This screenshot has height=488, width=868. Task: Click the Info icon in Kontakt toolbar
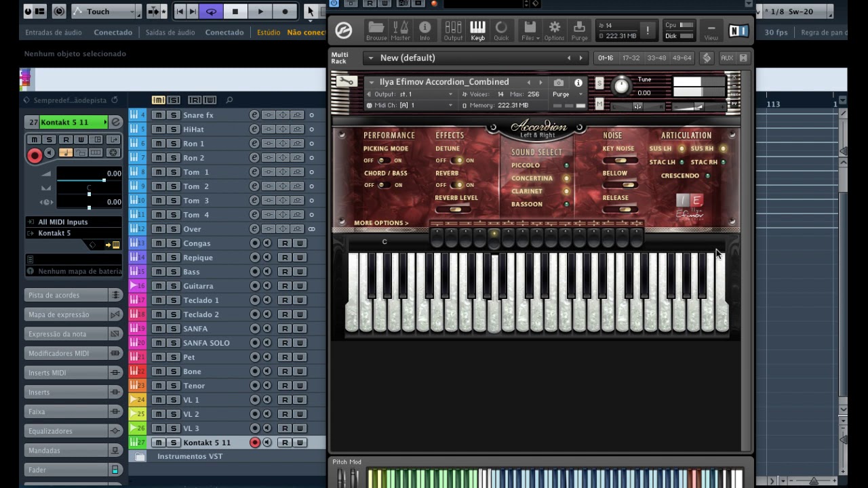[425, 30]
